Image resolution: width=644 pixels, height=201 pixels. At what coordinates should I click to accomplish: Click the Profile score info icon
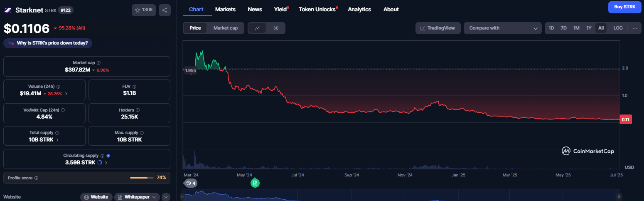click(36, 178)
